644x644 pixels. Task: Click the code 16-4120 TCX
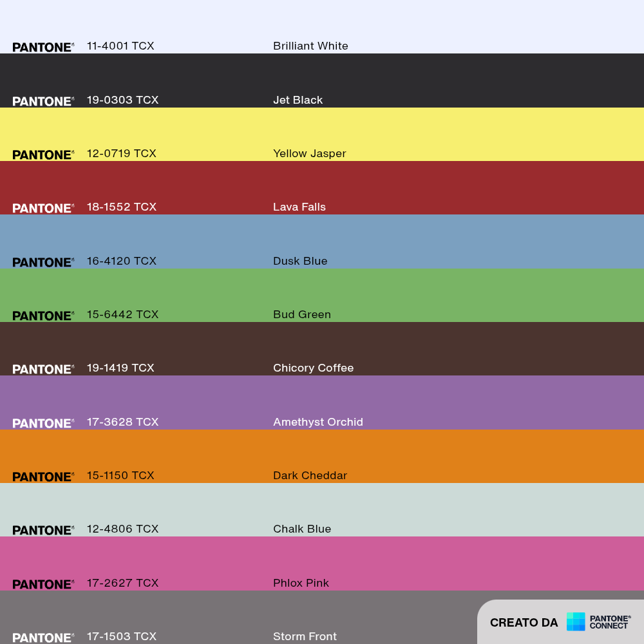click(122, 261)
